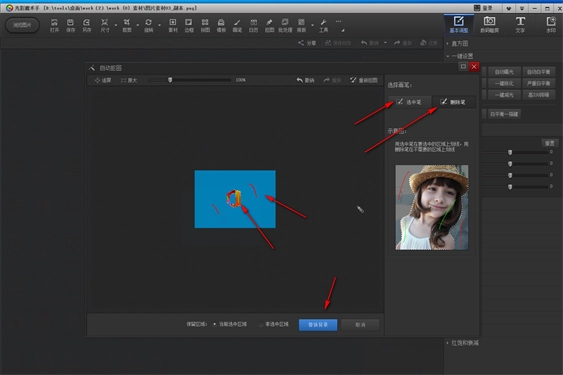Select the 非选中区域 radio option
Viewport: 563px width, 375px height.
(261, 324)
